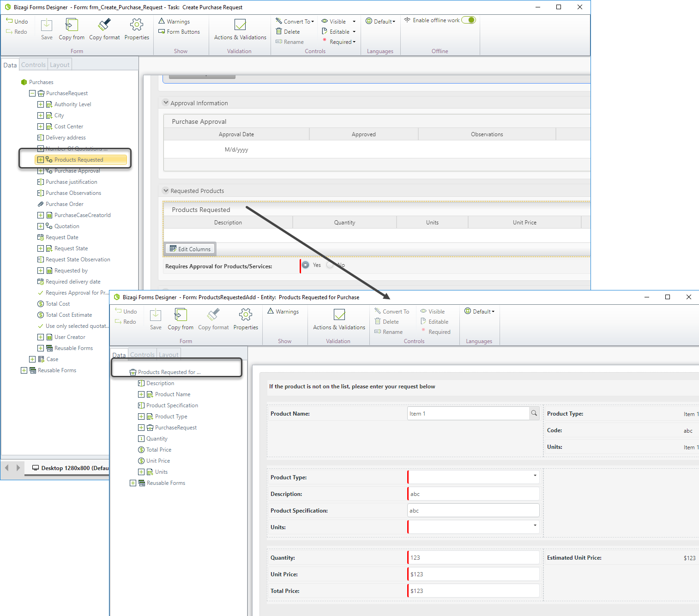
Task: Expand the Cost Center tree node
Action: [x=41, y=127]
